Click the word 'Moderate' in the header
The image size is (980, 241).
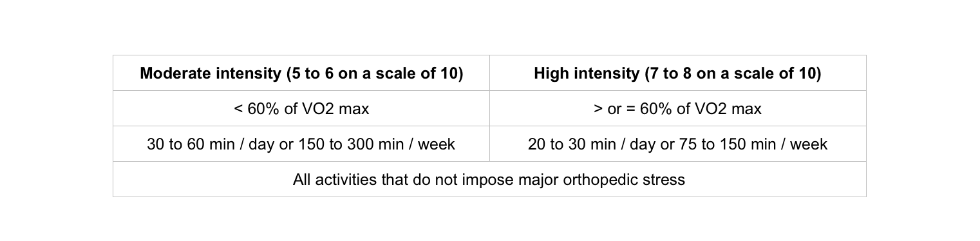pyautogui.click(x=172, y=73)
